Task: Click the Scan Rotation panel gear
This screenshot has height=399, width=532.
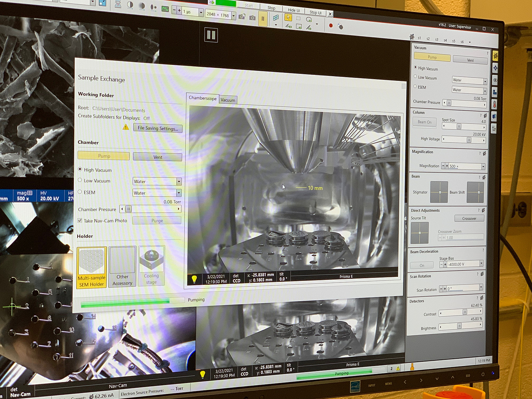Action: click(x=482, y=274)
